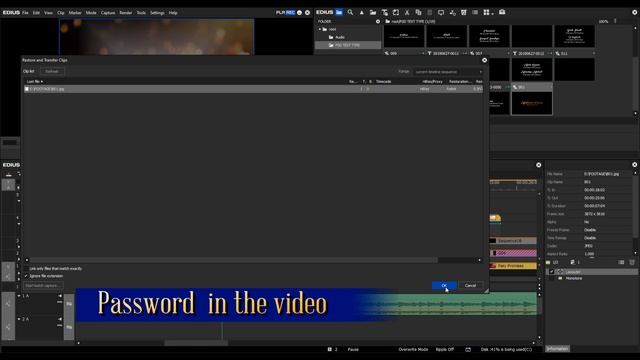The height and width of the screenshot is (360, 640).
Task: Close the FOLDER tree pane
Action: (378, 22)
